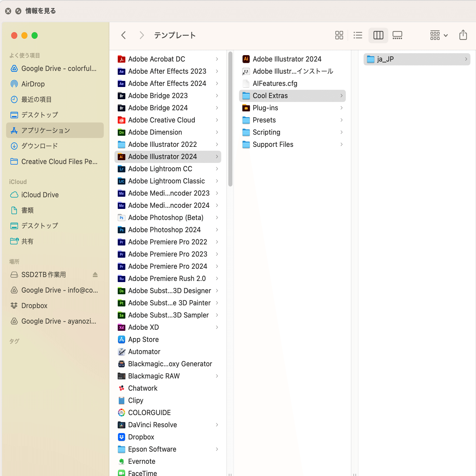Image resolution: width=476 pixels, height=476 pixels.
Task: Click the Creative Cloud Files folder icon
Action: click(x=14, y=161)
